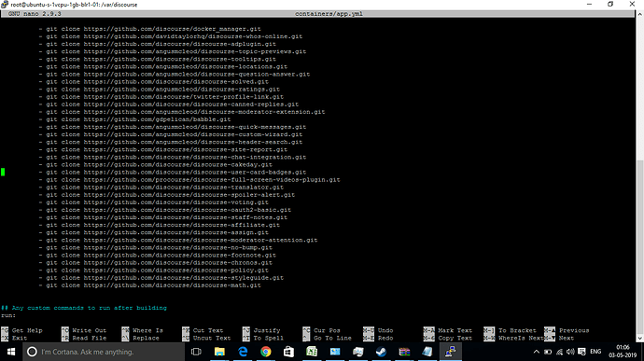
Task: Open the network tray icon
Action: [559, 352]
